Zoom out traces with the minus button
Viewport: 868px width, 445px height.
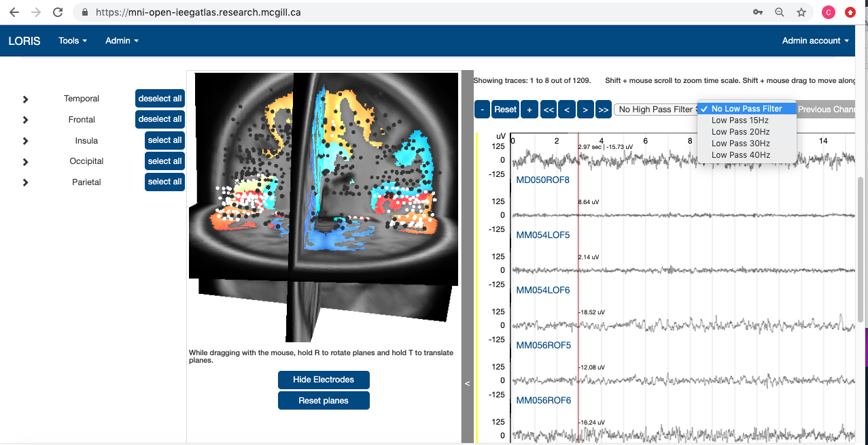[x=482, y=109]
